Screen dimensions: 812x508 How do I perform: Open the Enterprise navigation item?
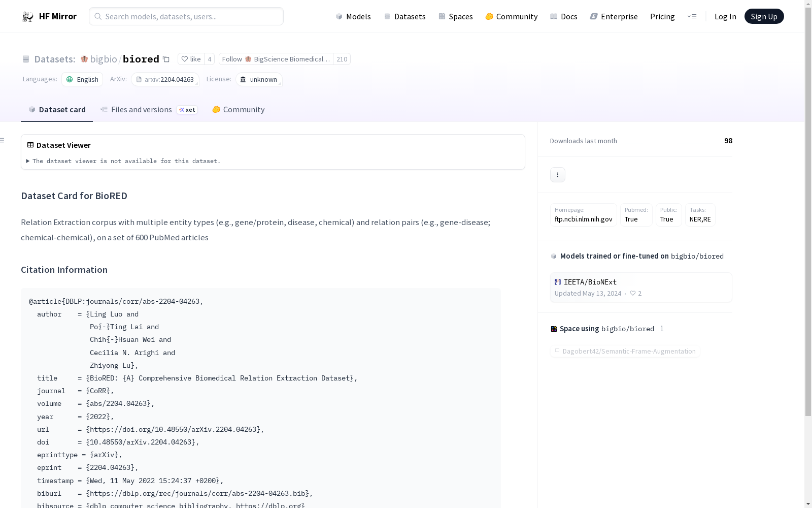614,16
